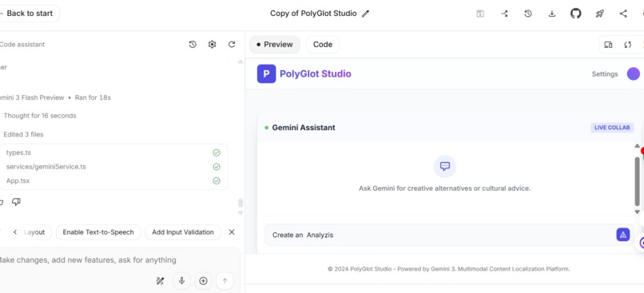The image size is (644, 293).
Task: Click the microphone icon
Action: click(x=181, y=281)
